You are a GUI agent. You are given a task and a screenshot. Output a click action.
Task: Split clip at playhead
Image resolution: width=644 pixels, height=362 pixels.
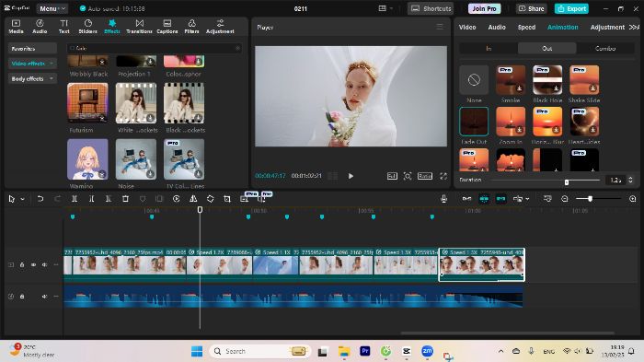(75, 199)
